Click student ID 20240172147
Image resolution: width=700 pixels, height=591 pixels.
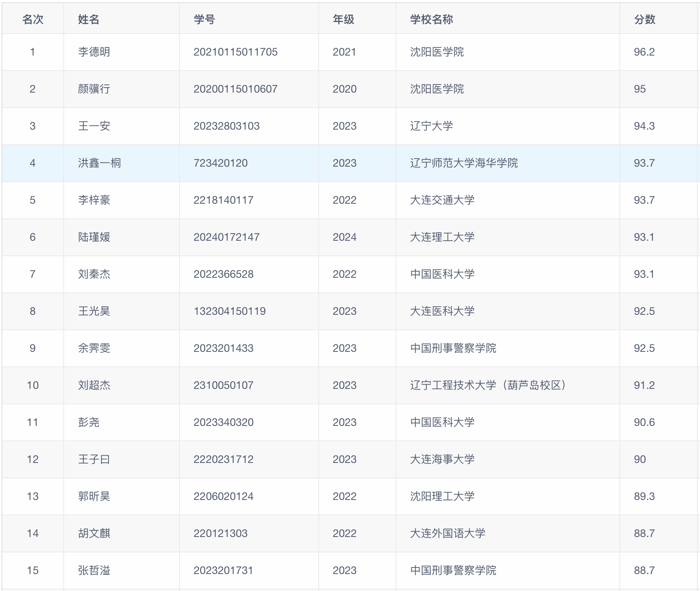227,237
